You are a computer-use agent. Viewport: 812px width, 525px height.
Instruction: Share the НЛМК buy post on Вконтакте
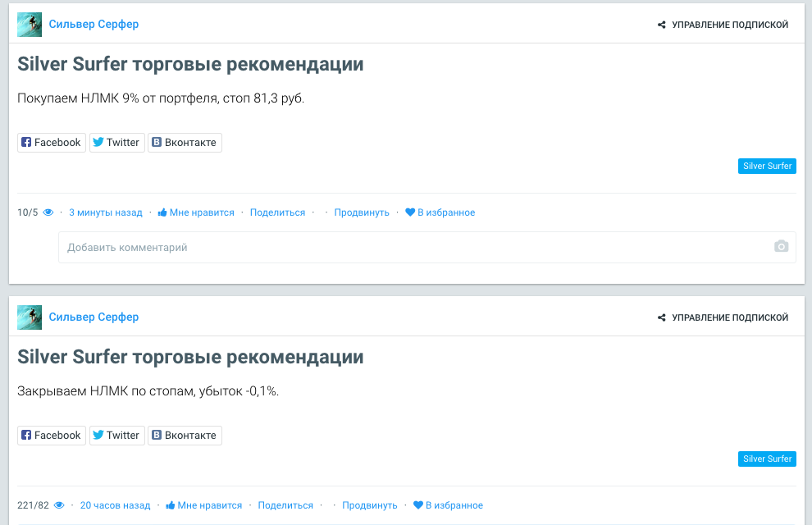tap(185, 143)
